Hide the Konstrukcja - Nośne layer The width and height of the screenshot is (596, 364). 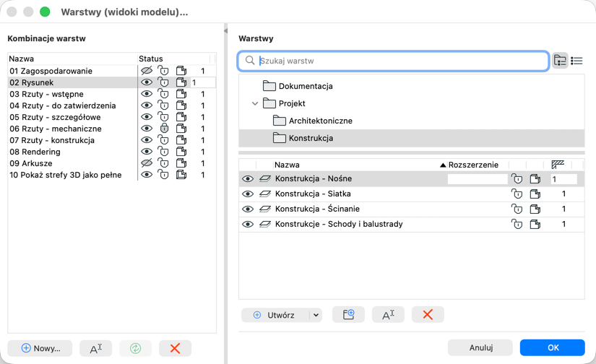248,178
